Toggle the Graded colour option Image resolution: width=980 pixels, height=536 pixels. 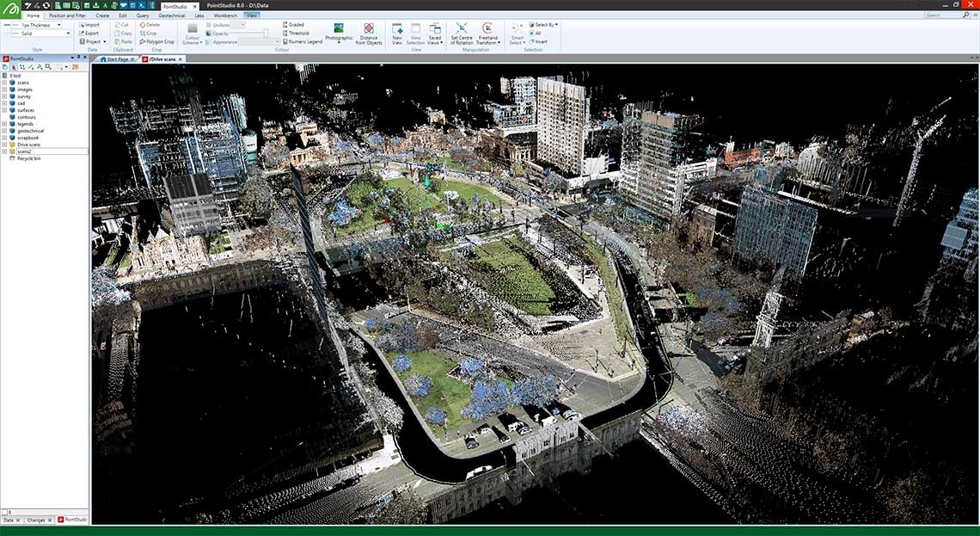tap(295, 25)
